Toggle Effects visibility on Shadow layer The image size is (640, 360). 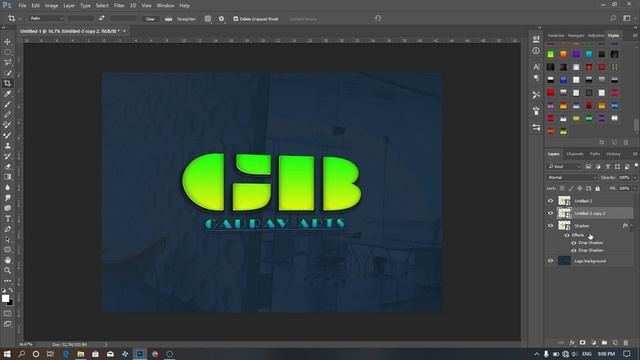(567, 236)
